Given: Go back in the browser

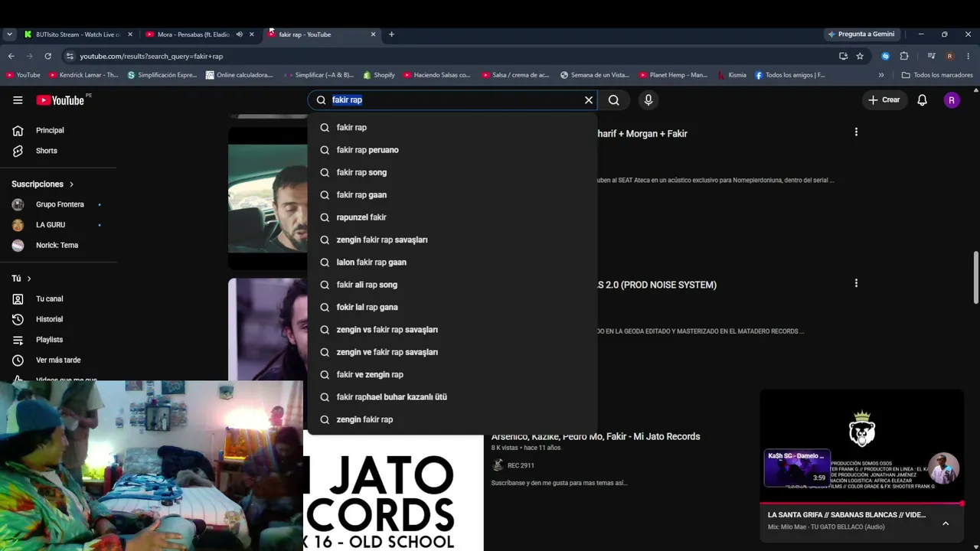Looking at the screenshot, I should (x=11, y=56).
